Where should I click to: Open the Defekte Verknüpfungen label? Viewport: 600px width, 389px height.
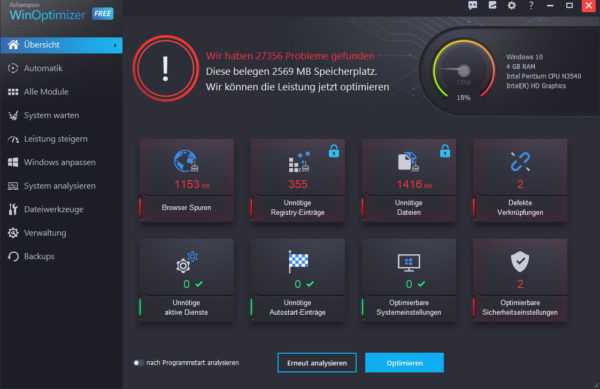(x=520, y=207)
